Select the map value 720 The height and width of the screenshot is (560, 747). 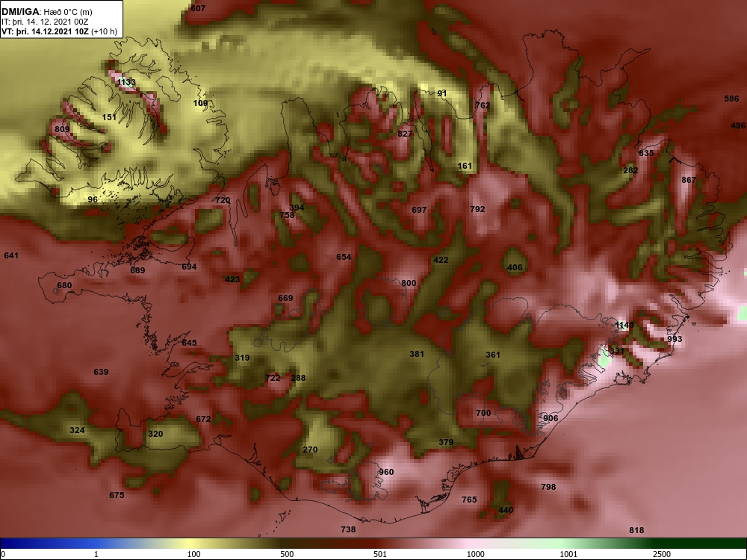(223, 200)
